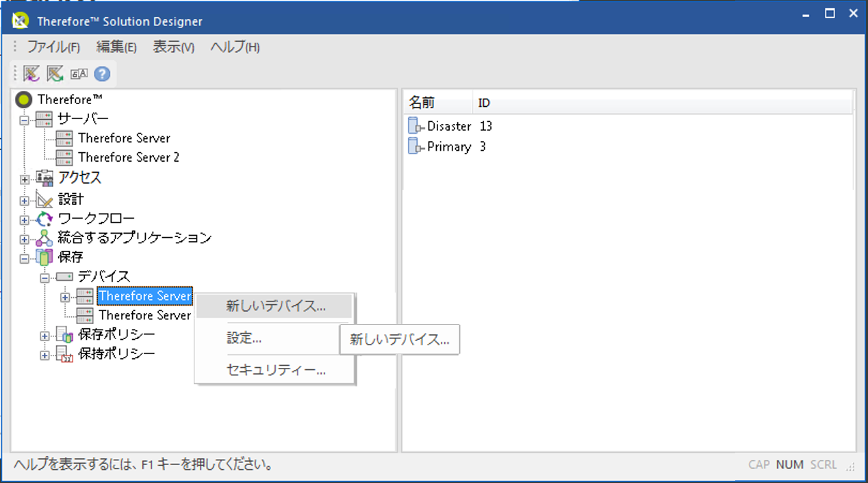Collapse the 保存 tree node

pos(25,259)
